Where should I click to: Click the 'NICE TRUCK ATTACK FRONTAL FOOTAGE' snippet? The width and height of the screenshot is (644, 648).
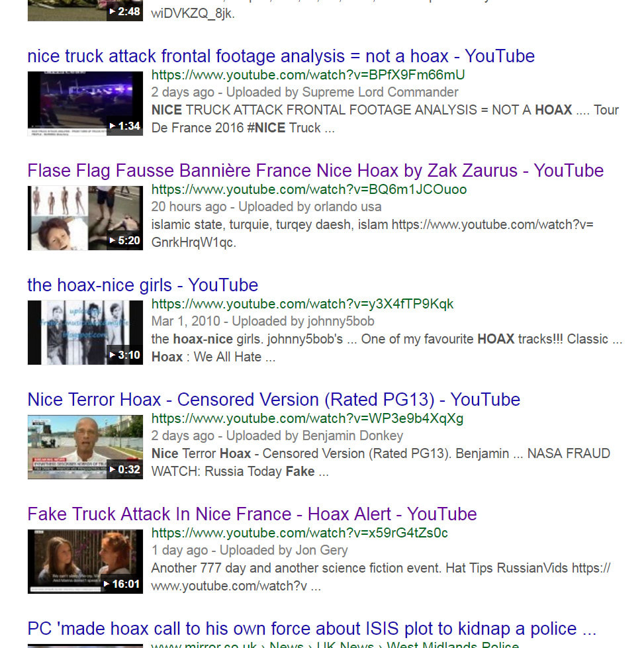385,119
